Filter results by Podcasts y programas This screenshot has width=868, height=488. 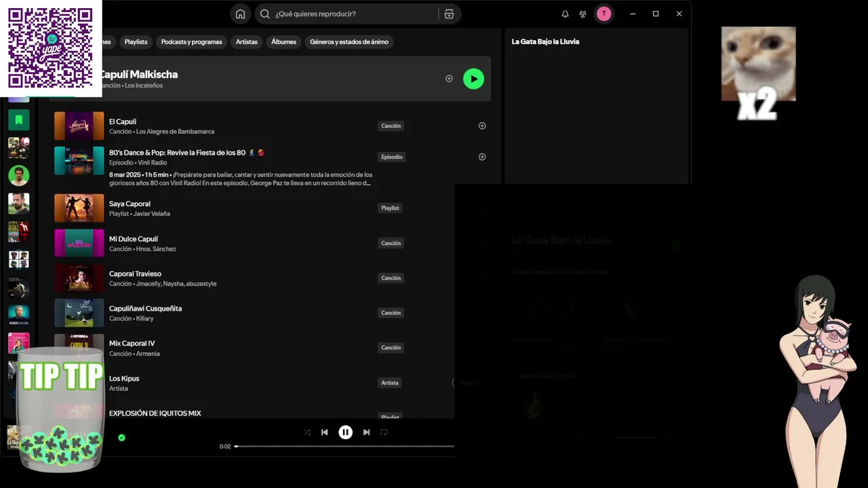click(x=191, y=42)
